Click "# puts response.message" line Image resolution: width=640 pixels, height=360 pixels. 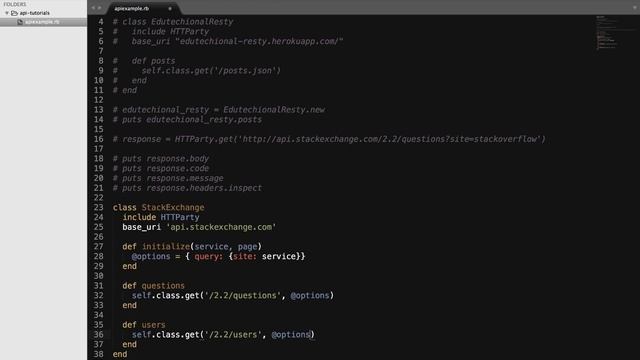(168, 178)
